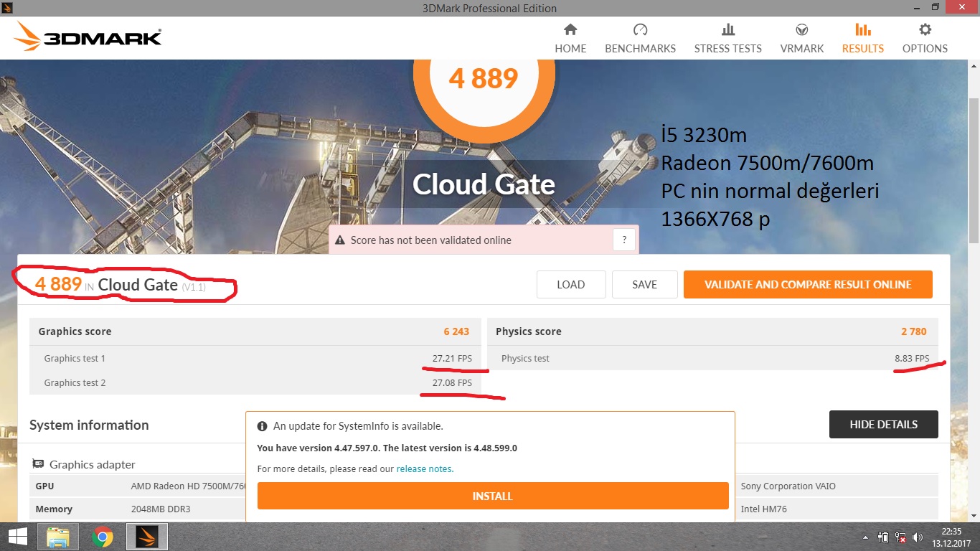Click the Physics score value 2 780

(914, 331)
